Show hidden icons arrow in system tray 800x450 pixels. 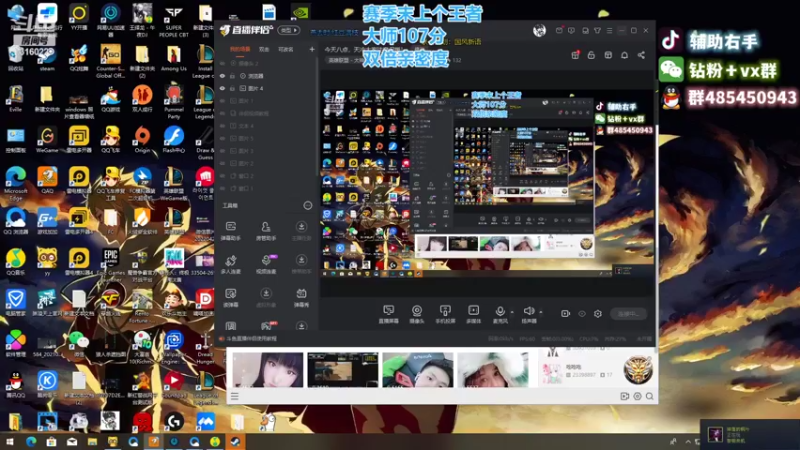pos(687,442)
